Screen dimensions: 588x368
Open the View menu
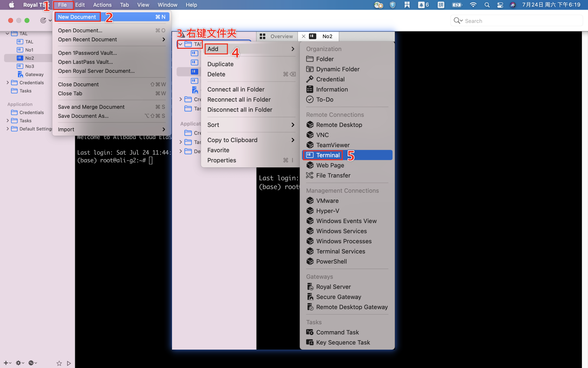pos(143,5)
